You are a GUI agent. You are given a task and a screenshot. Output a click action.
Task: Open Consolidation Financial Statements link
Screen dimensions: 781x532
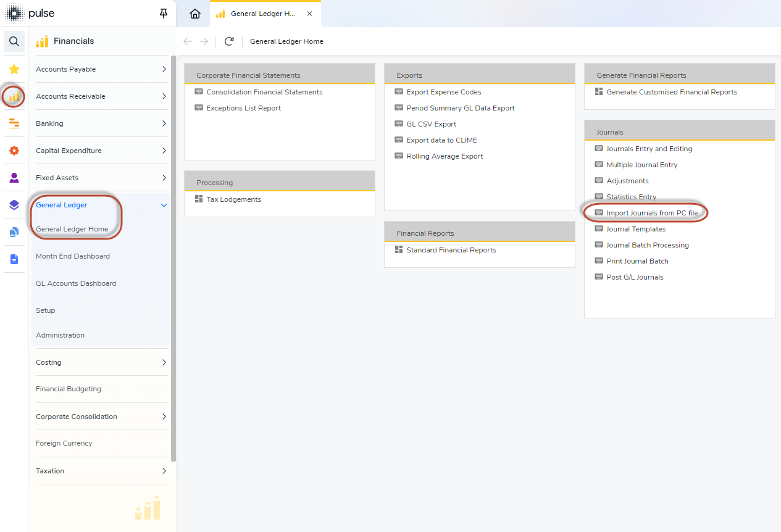click(264, 92)
